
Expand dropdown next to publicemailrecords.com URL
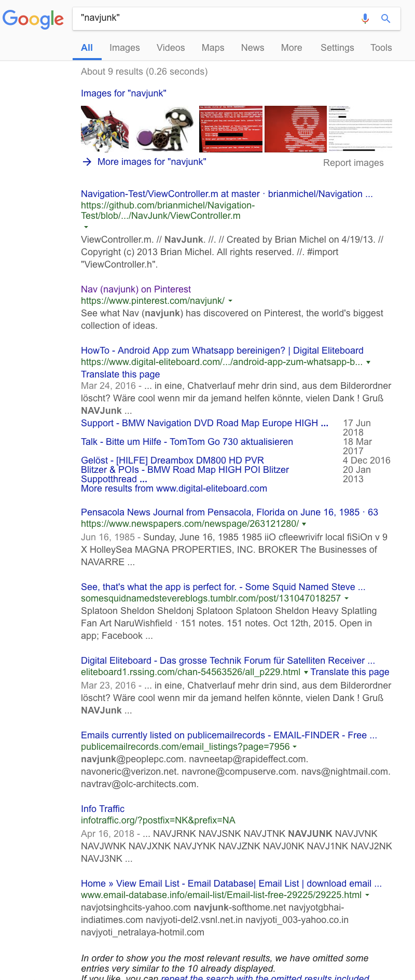coord(295,747)
